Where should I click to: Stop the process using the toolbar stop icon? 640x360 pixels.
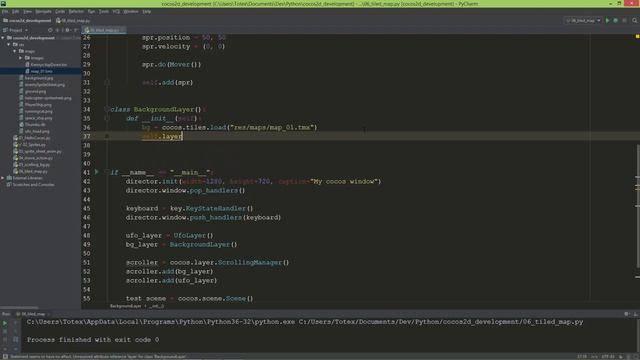pos(624,20)
